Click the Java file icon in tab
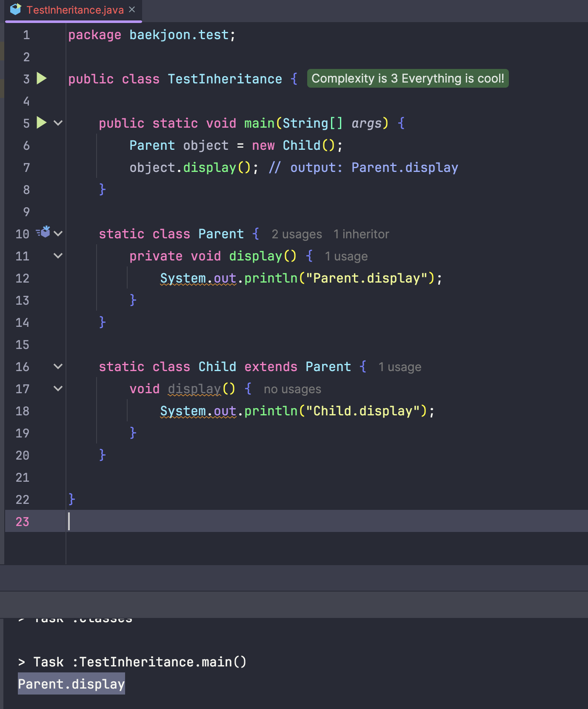Viewport: 588px width, 709px height. coord(16,9)
